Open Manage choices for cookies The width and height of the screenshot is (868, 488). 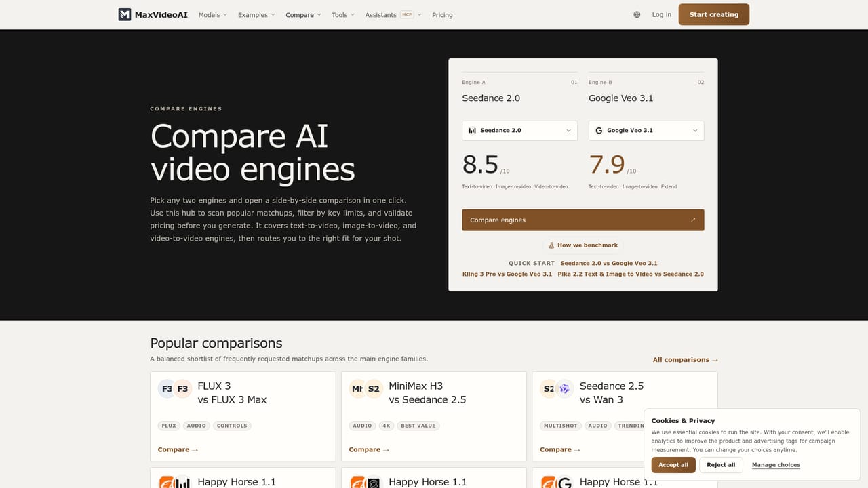(x=776, y=465)
